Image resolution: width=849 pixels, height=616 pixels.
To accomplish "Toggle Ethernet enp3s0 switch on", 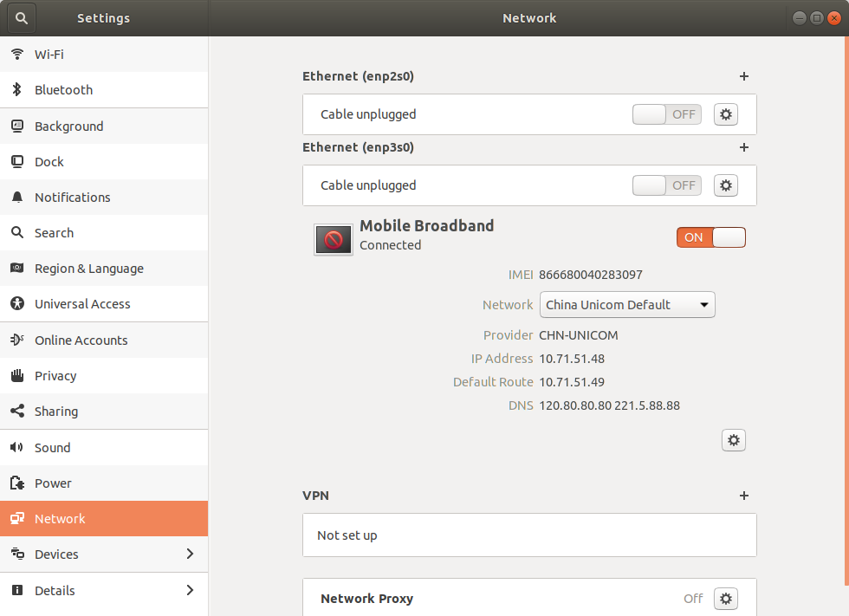I will 666,185.
